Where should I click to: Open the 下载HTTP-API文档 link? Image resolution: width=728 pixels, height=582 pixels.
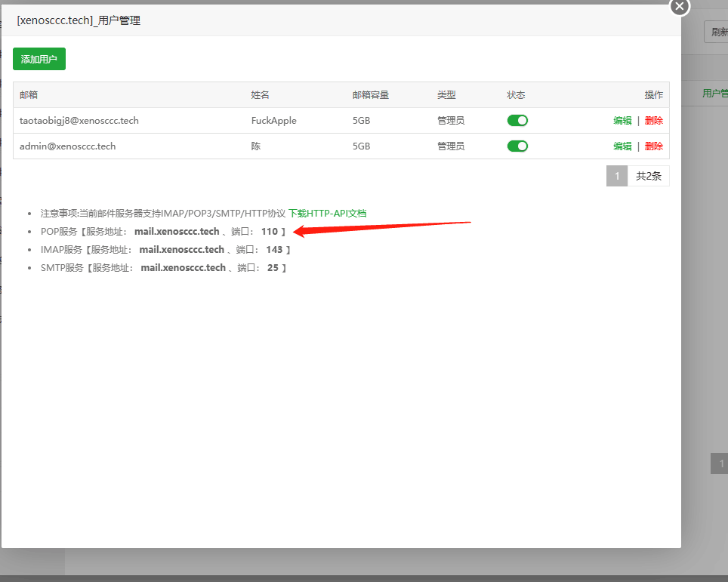coord(327,214)
